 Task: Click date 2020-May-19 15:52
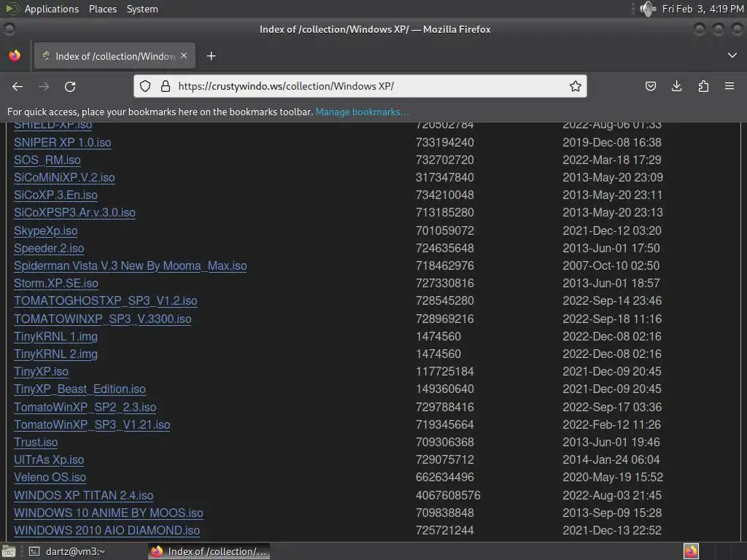(613, 477)
